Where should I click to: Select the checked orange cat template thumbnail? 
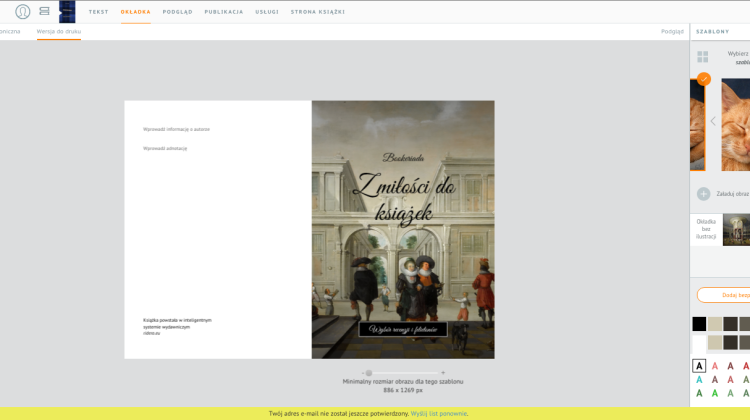(697, 124)
